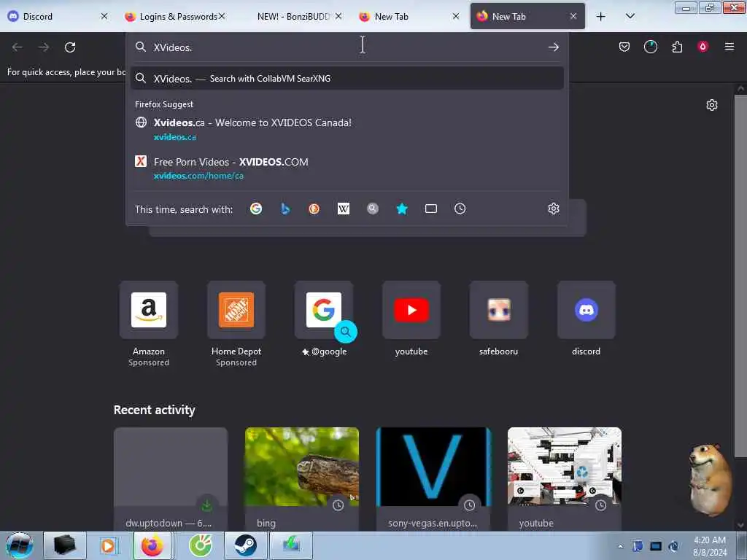Open the XVIDEOS.COM suggestion

click(x=347, y=168)
